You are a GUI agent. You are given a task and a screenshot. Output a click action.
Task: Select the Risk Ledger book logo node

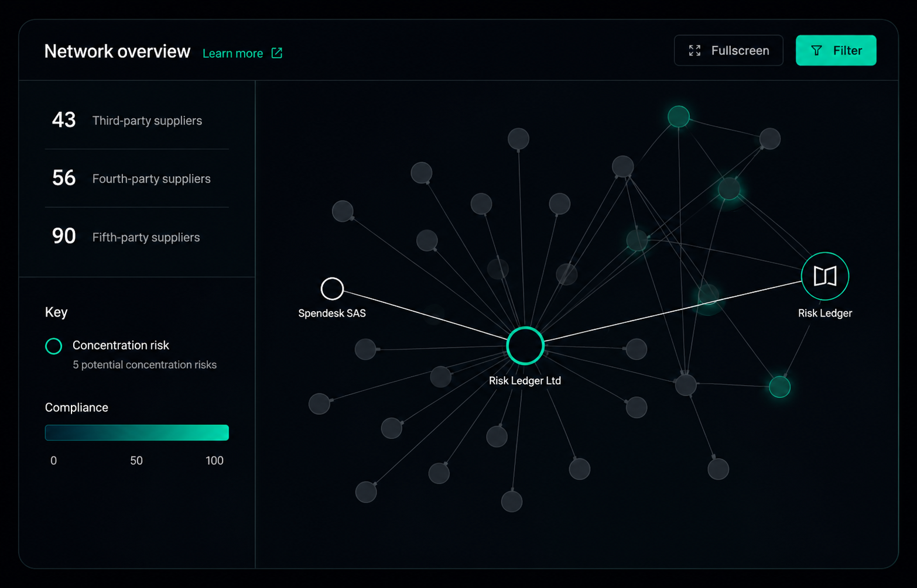(825, 276)
